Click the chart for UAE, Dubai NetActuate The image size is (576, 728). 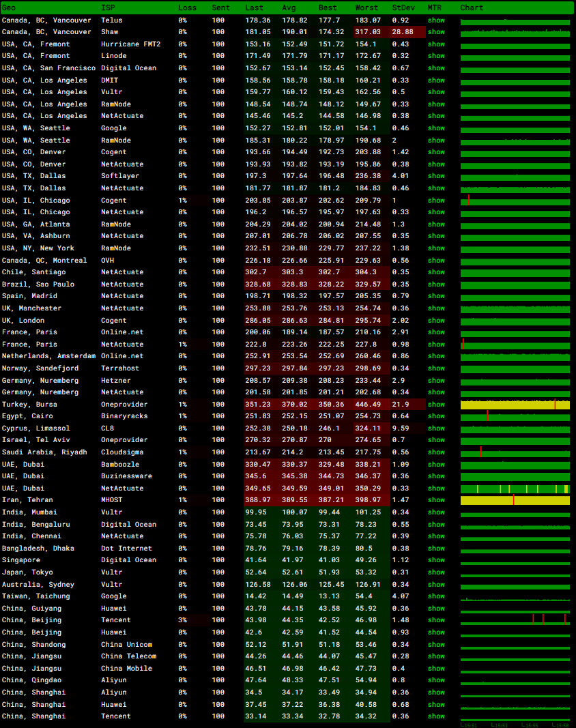coord(515,489)
